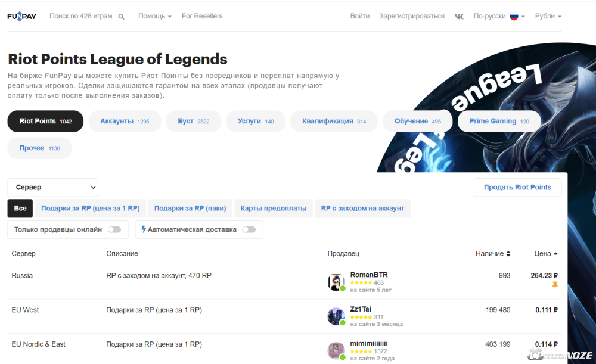Open mimimiiiiiii seller avatar

coord(336,351)
